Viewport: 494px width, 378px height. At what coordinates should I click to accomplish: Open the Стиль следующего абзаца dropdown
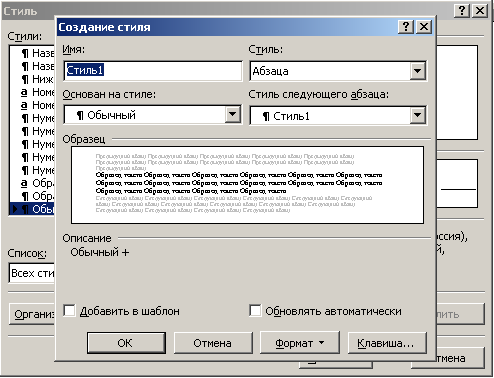(417, 115)
